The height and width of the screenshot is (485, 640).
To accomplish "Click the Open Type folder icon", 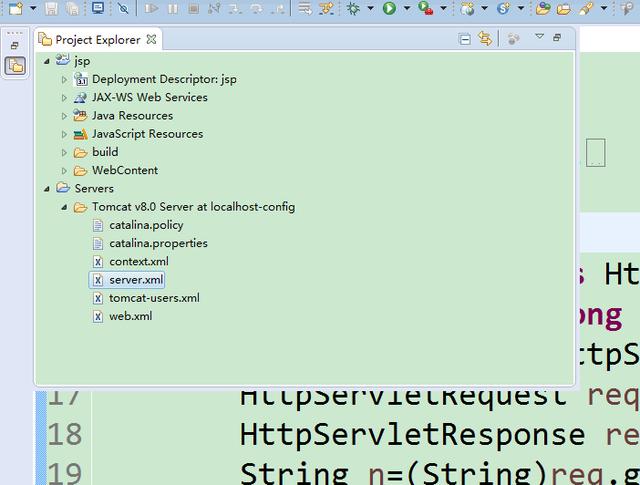I will click(543, 8).
